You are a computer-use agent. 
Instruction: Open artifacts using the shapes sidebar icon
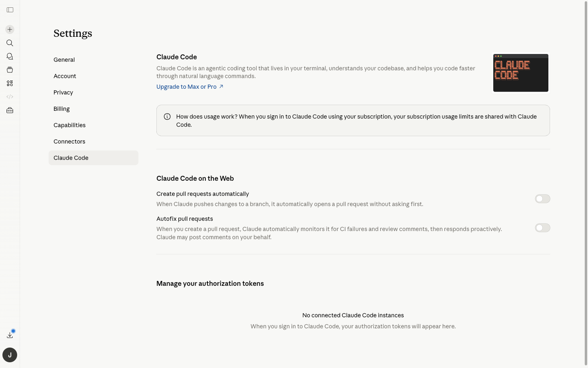coord(10,83)
